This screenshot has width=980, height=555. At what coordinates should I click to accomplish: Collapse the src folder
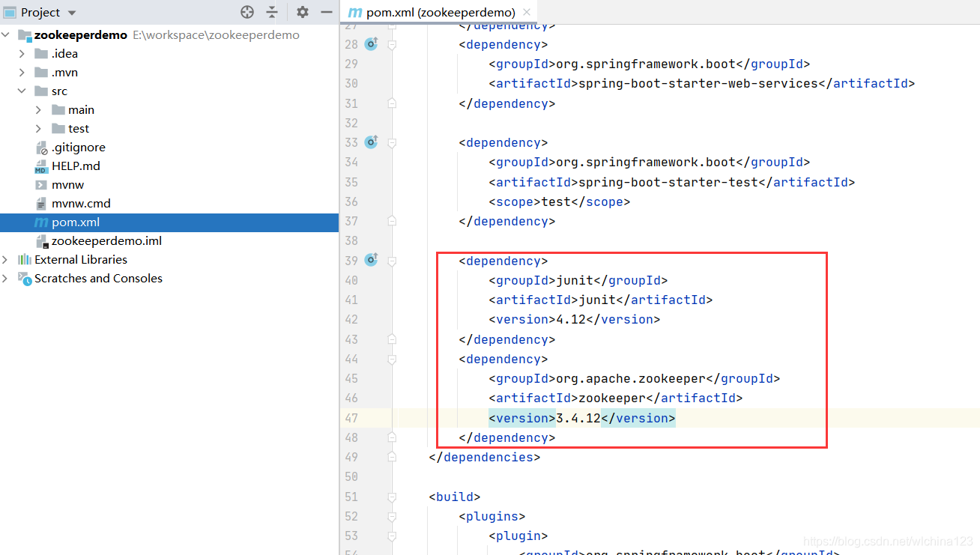click(22, 91)
